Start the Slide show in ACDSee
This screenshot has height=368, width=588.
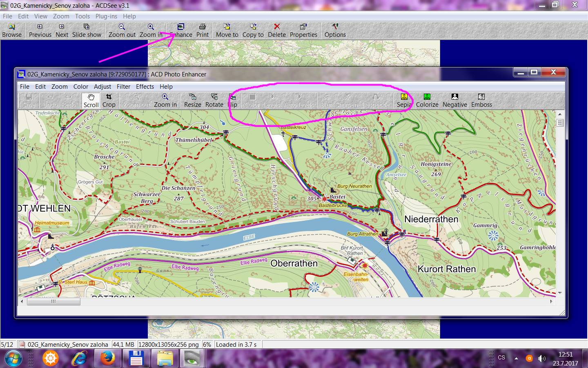pos(87,31)
